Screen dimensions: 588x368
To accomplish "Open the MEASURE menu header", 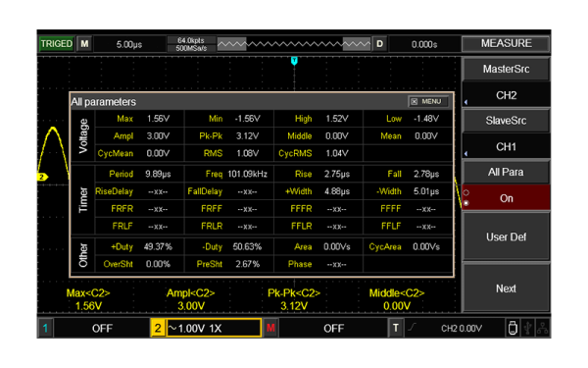I will tap(507, 43).
